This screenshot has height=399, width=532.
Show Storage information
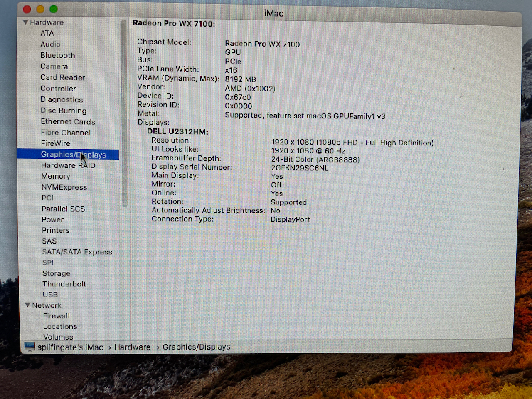tap(56, 273)
